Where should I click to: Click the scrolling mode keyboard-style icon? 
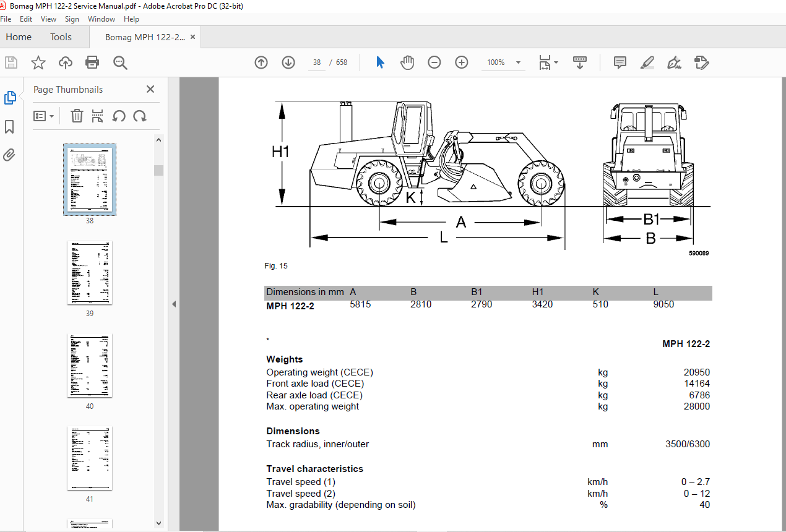[x=579, y=62]
